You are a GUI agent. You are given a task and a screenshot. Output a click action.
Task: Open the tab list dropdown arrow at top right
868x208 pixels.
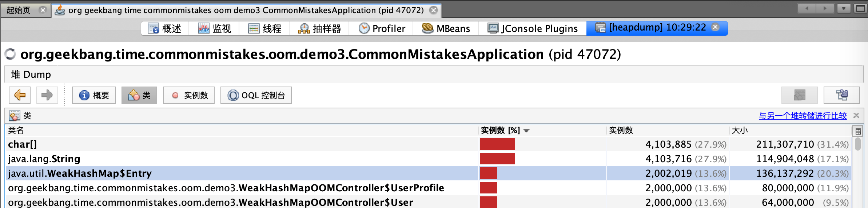pos(843,8)
